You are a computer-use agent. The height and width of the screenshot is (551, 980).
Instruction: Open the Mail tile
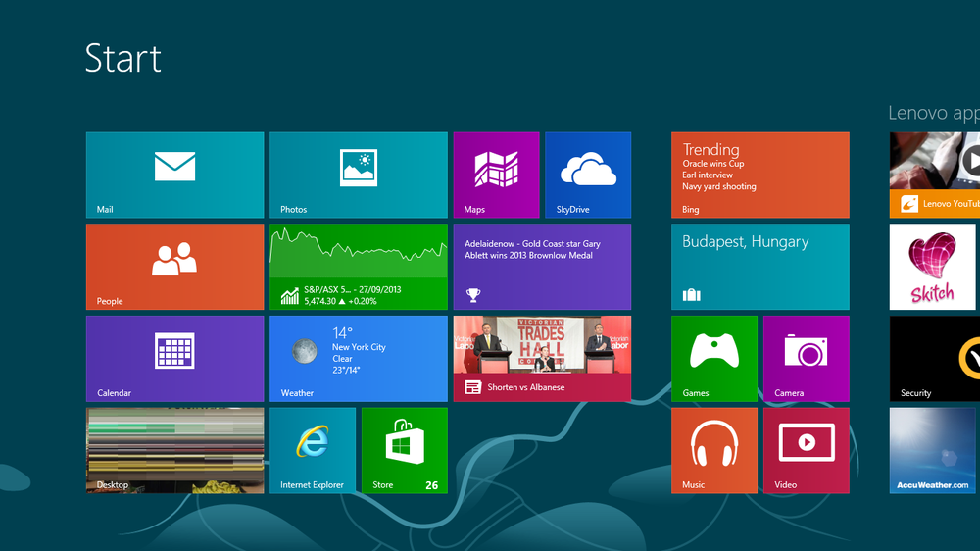click(x=175, y=175)
